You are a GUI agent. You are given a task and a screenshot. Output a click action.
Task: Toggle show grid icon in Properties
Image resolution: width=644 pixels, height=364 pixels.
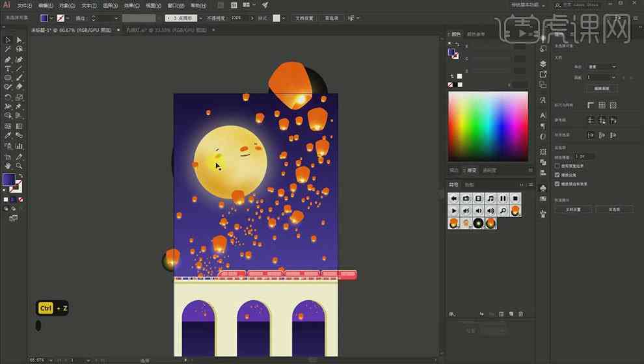point(602,105)
